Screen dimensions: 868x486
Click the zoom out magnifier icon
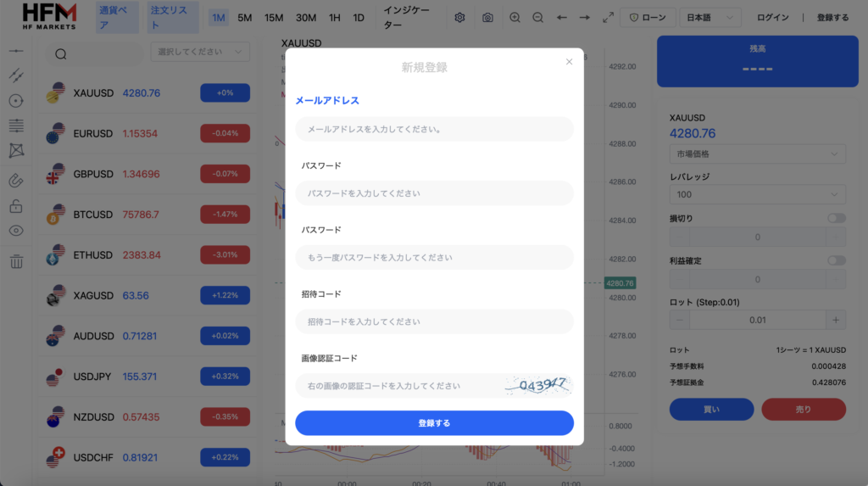(x=537, y=18)
